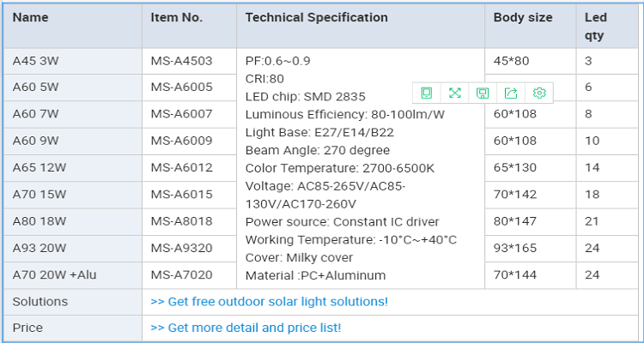Viewport: 644px width, 343px height.
Task: Click the Name column header
Action: [x=31, y=18]
